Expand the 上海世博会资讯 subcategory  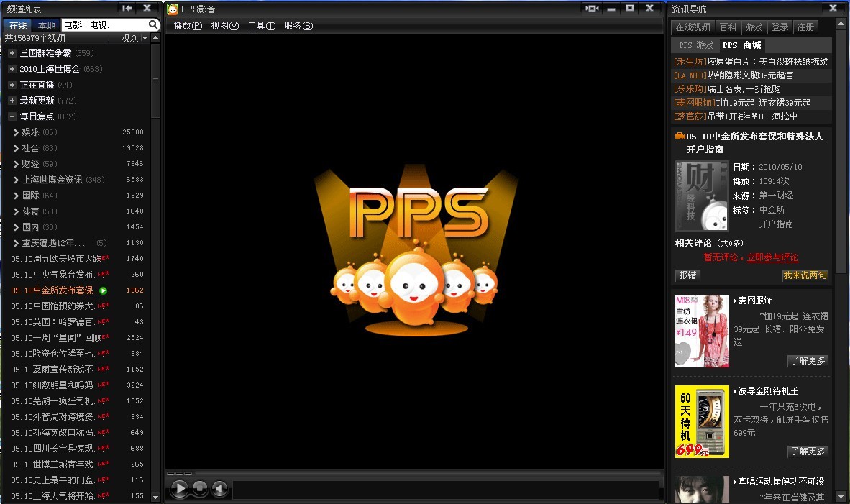pyautogui.click(x=17, y=179)
